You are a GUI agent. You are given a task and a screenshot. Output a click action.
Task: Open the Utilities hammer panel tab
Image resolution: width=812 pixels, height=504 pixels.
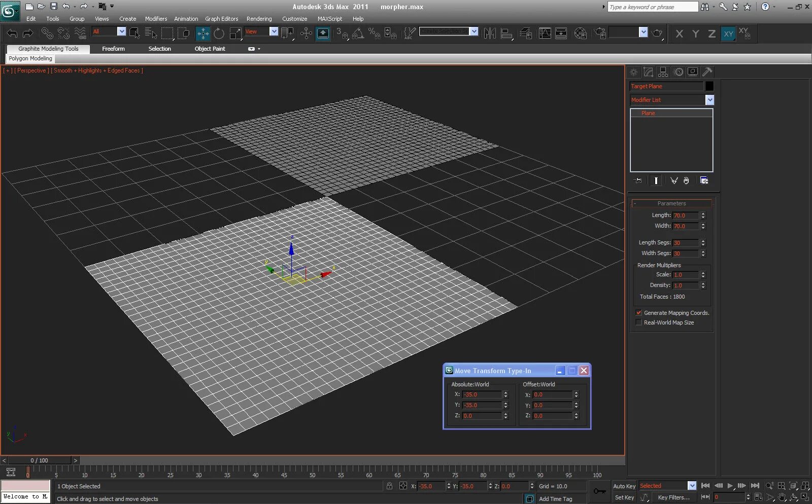(x=707, y=72)
